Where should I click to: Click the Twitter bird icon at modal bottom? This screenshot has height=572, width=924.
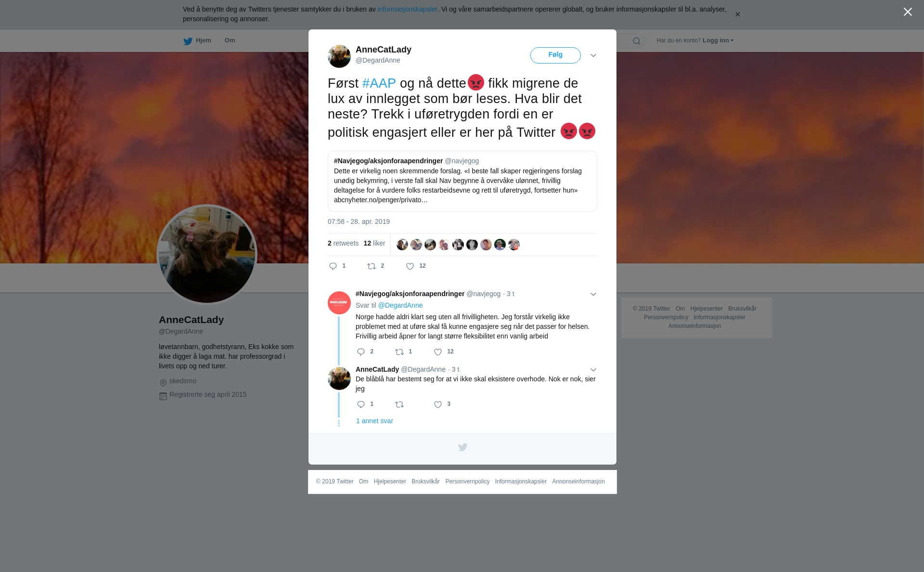[x=462, y=447]
